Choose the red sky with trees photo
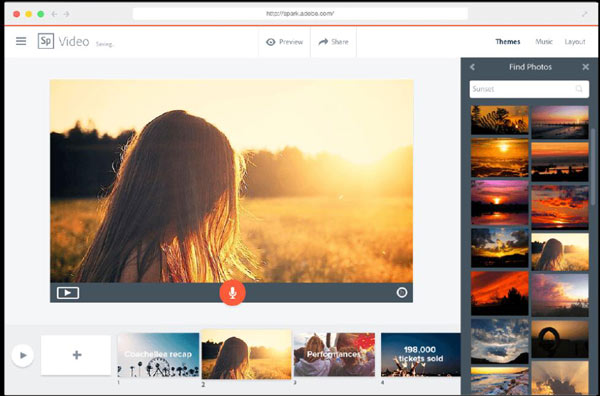600x396 pixels. coord(499,293)
